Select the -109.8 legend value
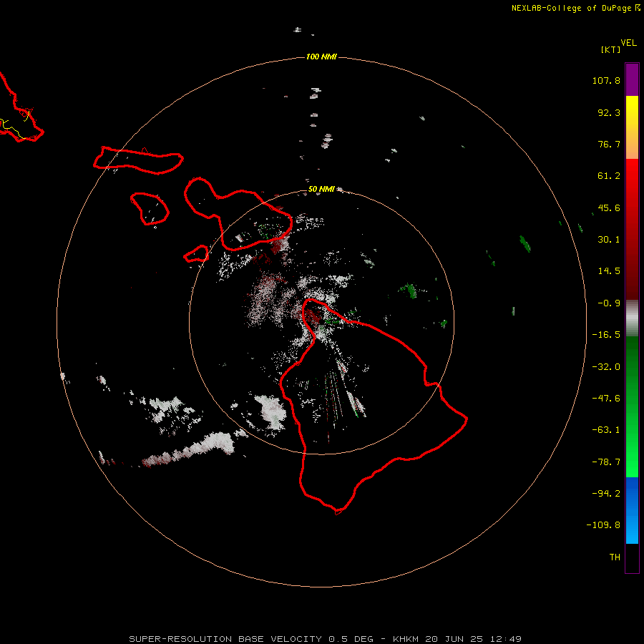 pyautogui.click(x=603, y=525)
